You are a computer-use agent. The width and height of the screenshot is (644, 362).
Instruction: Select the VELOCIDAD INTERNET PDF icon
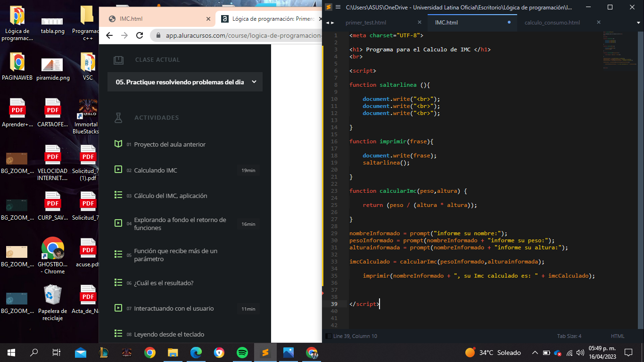52,163
